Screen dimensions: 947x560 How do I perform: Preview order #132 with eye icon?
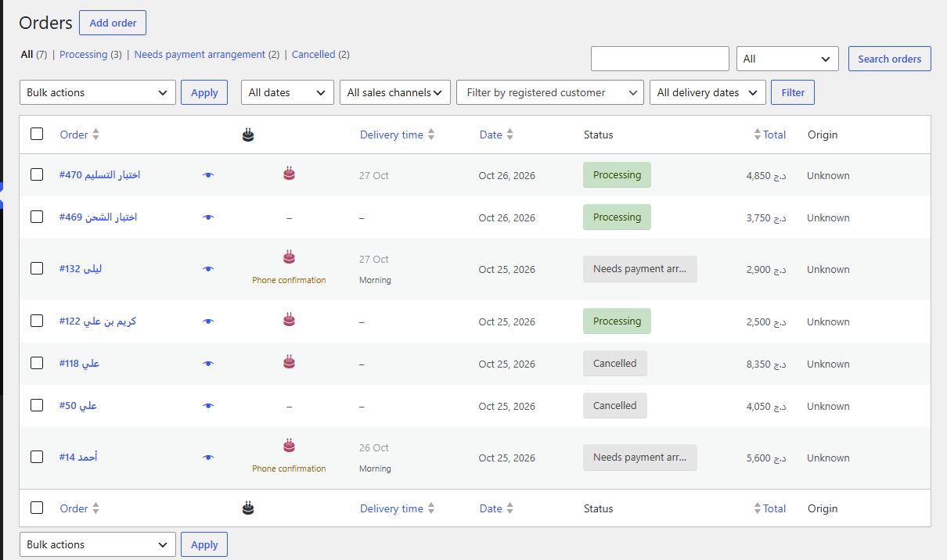pyautogui.click(x=207, y=269)
